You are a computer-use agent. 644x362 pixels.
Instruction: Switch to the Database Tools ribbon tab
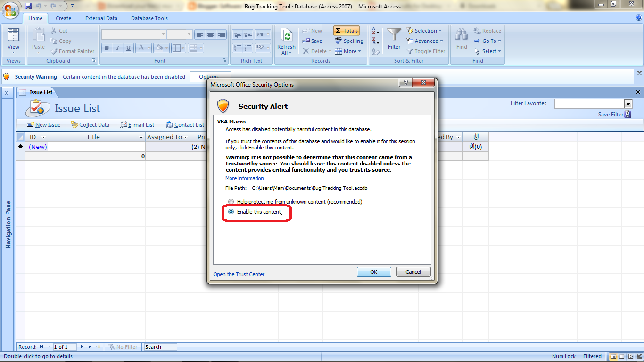149,18
